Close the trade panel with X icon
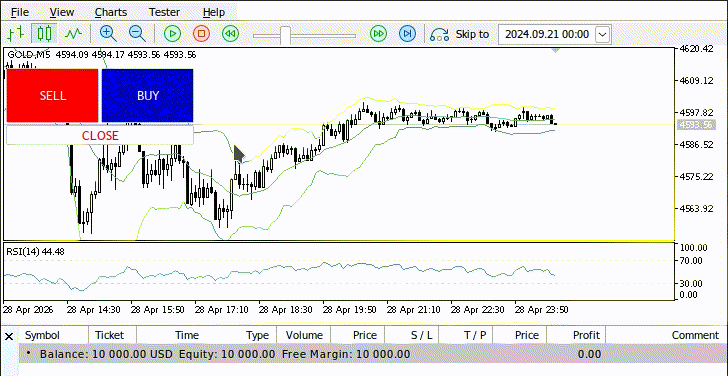This screenshot has width=728, height=376. (x=9, y=336)
